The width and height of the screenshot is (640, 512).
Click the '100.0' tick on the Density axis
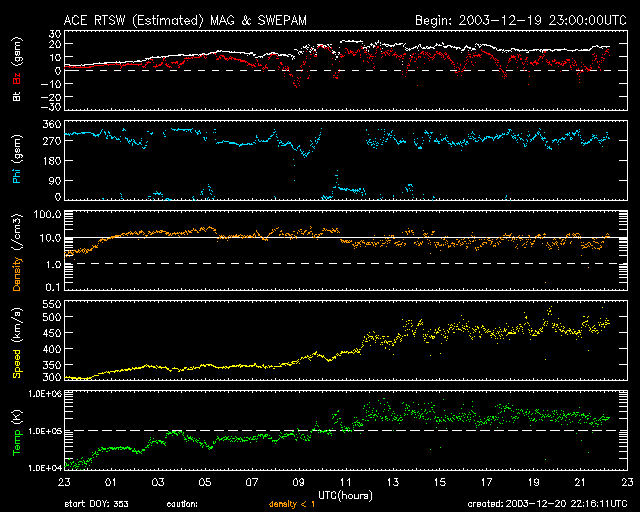point(47,214)
